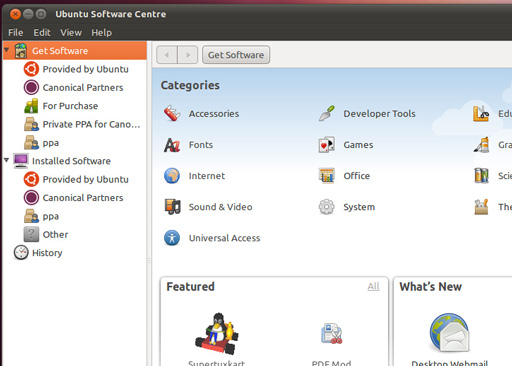
Task: Click the ppa package icon under Get Software
Action: [x=31, y=142]
